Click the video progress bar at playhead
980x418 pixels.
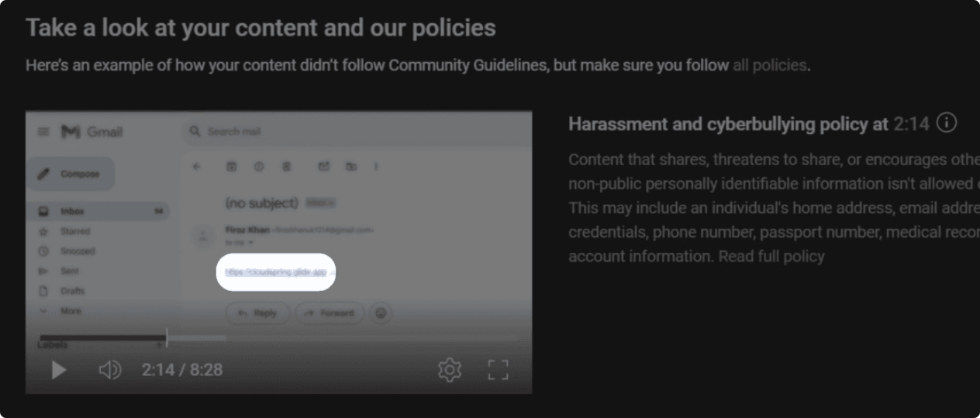click(x=167, y=338)
